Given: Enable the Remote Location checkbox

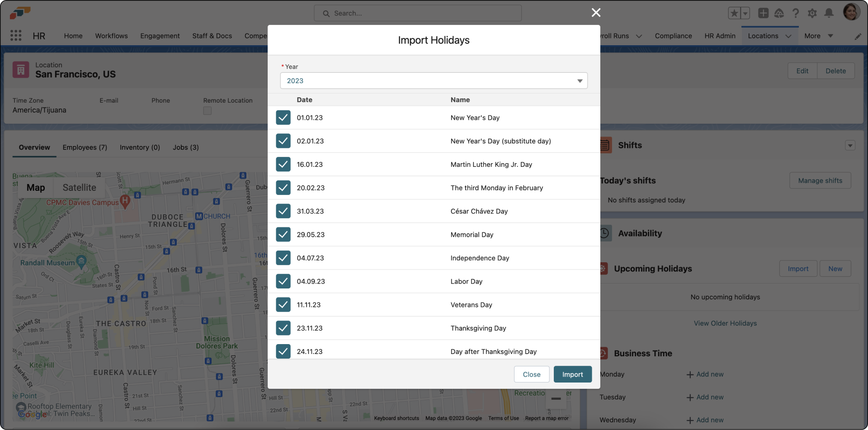Looking at the screenshot, I should (207, 110).
